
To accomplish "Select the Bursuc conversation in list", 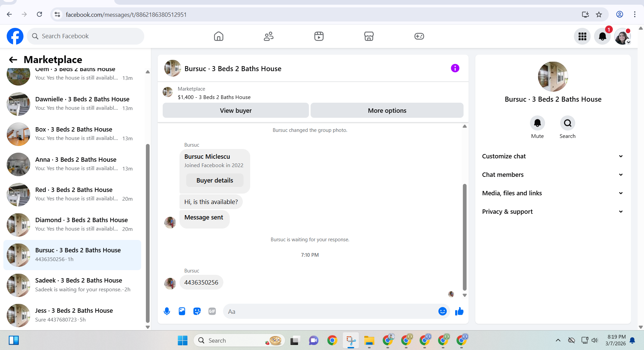I will 72,255.
